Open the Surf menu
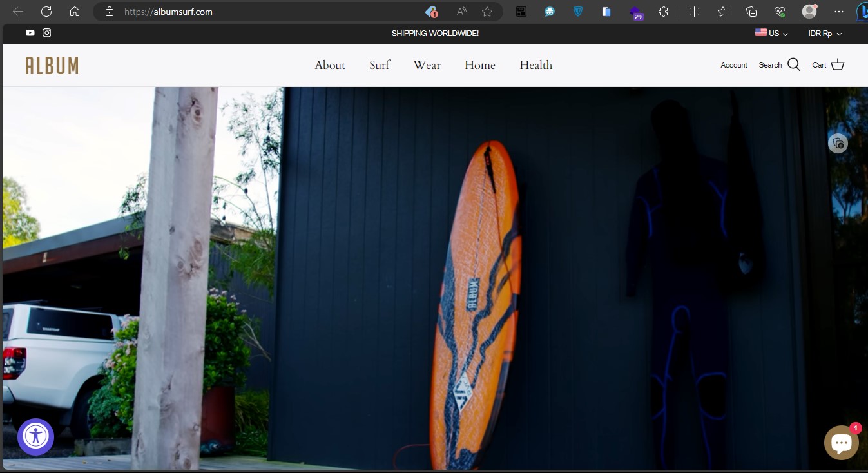Viewport: 868px width, 473px height. tap(380, 65)
